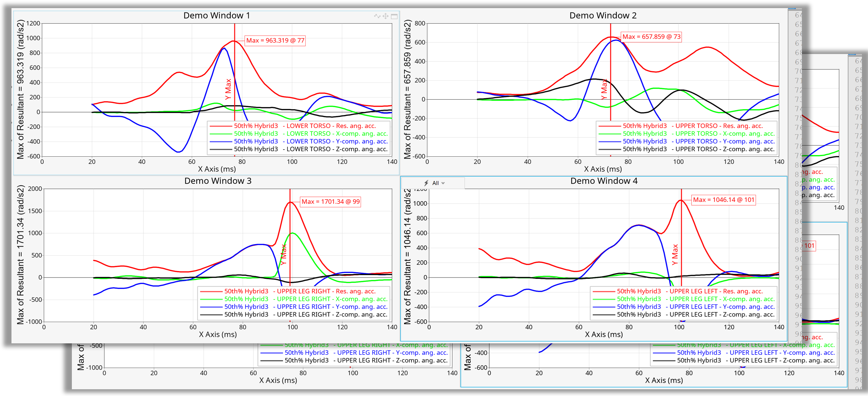Click the window display icon in Demo Window 1 corner

pyautogui.click(x=394, y=16)
